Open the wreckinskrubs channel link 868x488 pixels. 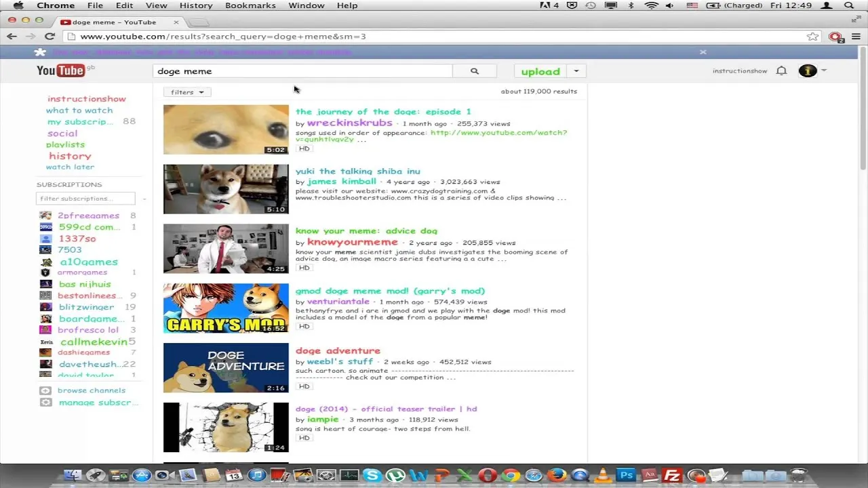tap(349, 123)
